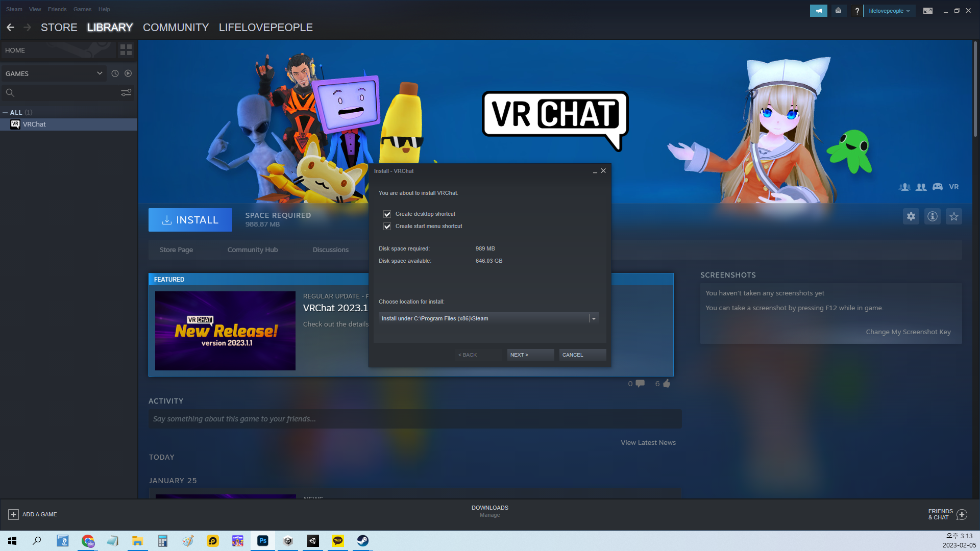Screen dimensions: 980x551
Task: Open the advanced filter sliders icon
Action: click(126, 93)
